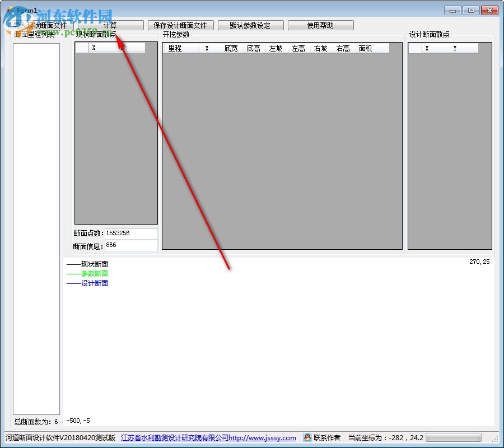
Task: Click 导入现状断面文件 button
Action: click(x=40, y=25)
